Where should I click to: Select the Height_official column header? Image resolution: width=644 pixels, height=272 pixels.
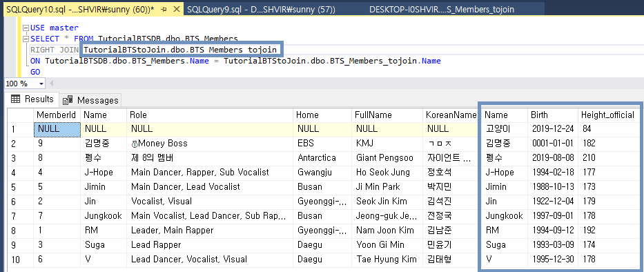tap(608, 115)
